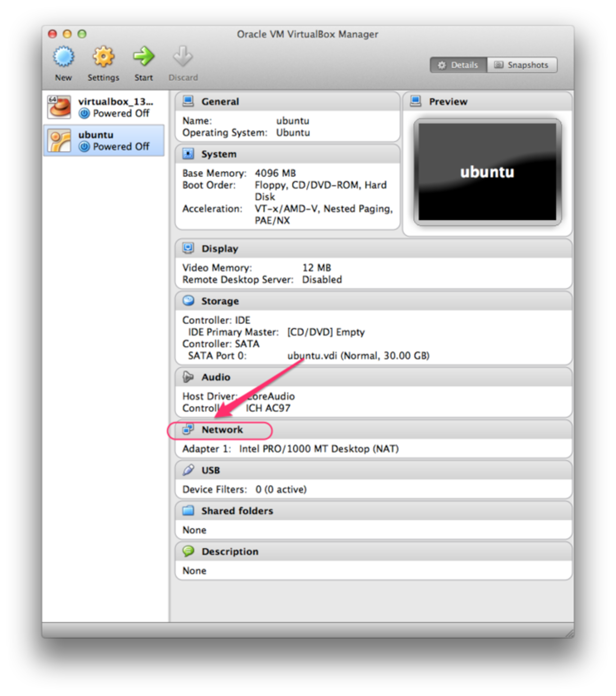Select the ubuntu entry in VM list

tap(104, 140)
